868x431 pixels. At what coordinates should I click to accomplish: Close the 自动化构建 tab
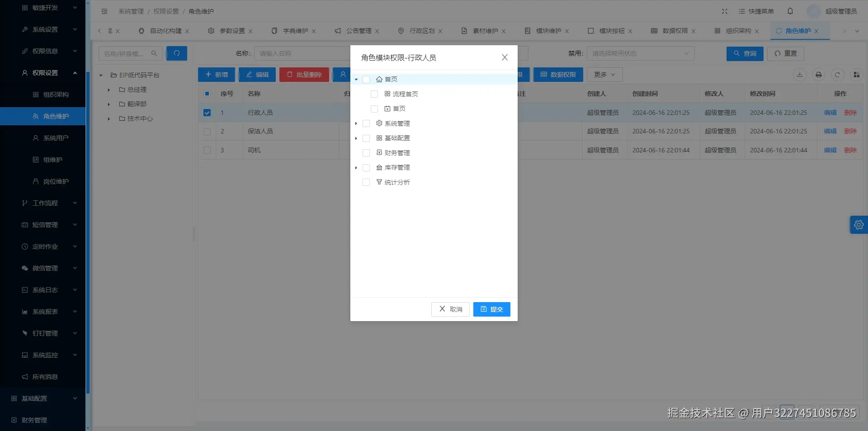(187, 31)
